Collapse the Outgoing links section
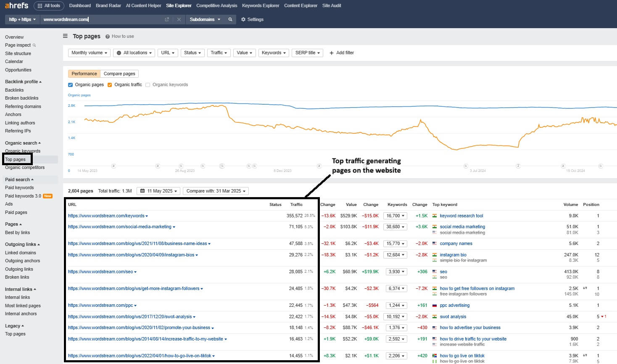Viewport: 617px width, 364px height. (22, 244)
